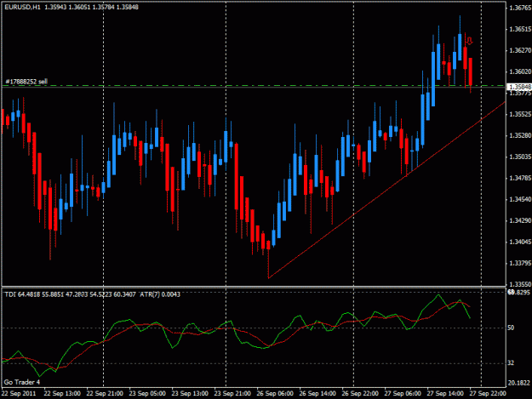Click the 1.34540 price scale value

click(x=520, y=199)
